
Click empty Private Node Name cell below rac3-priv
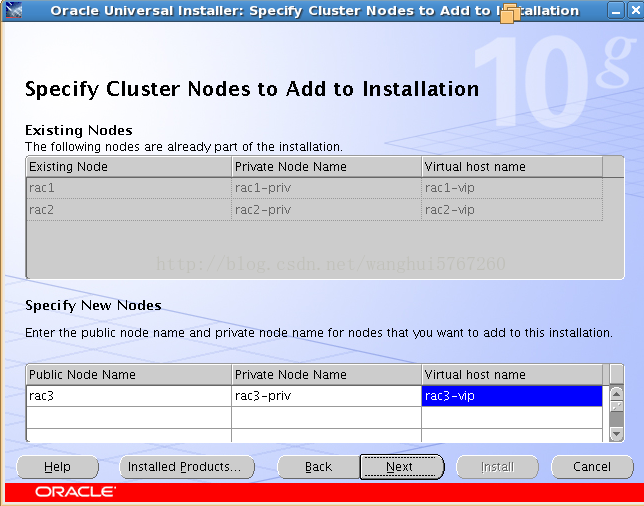tap(327, 418)
